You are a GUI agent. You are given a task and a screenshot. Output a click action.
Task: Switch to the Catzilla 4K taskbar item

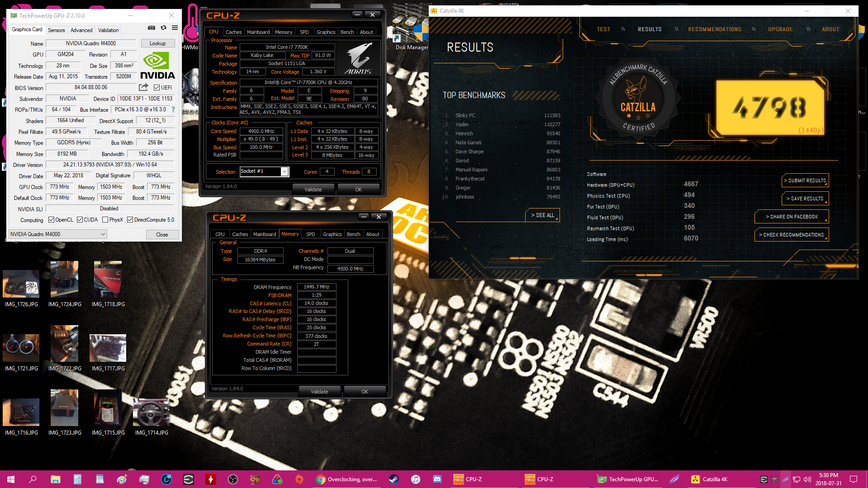[x=710, y=479]
